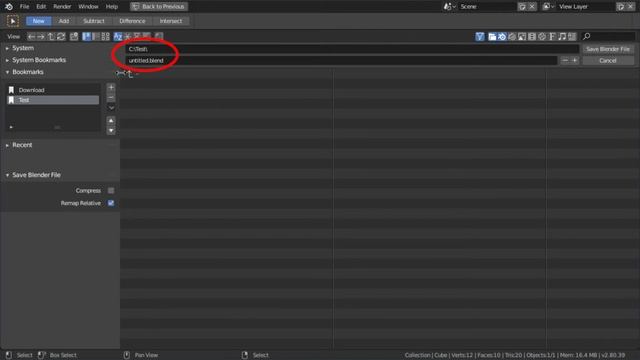Toggle font files filter

(552, 37)
